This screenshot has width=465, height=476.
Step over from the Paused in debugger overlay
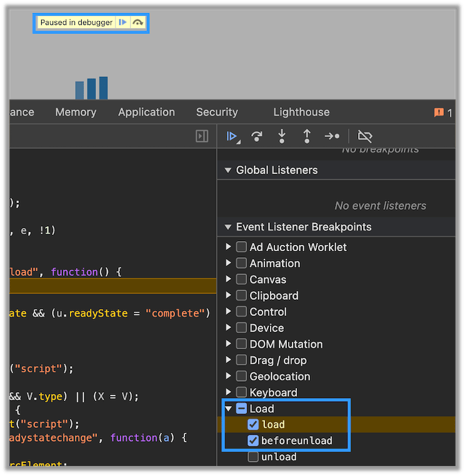tap(138, 22)
